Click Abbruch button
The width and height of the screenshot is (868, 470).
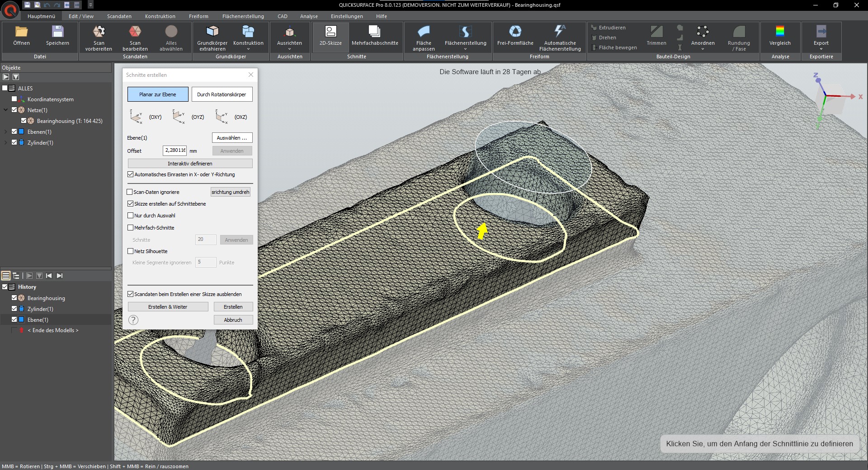[x=233, y=320]
